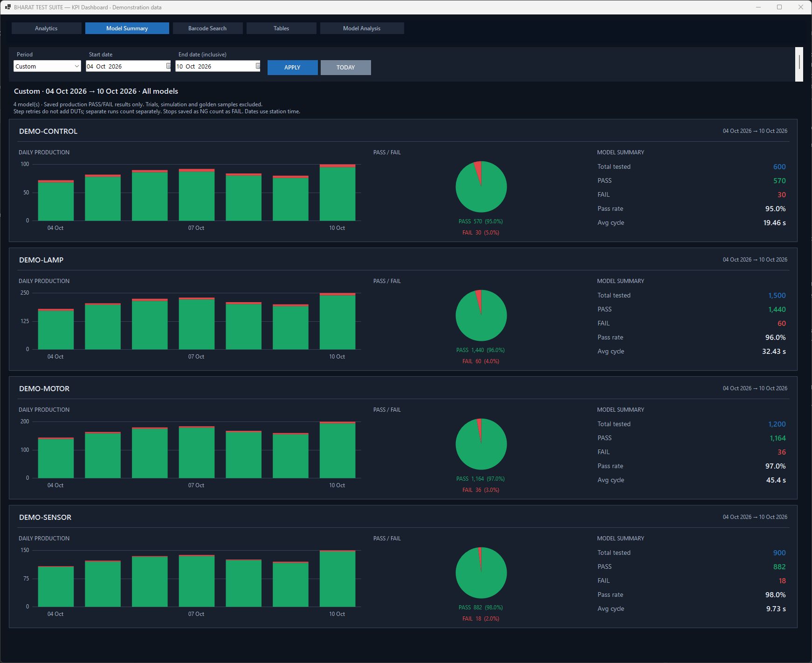This screenshot has height=663, width=812.
Task: Click pie legend FAIL 30 (5.0%)
Action: (481, 233)
